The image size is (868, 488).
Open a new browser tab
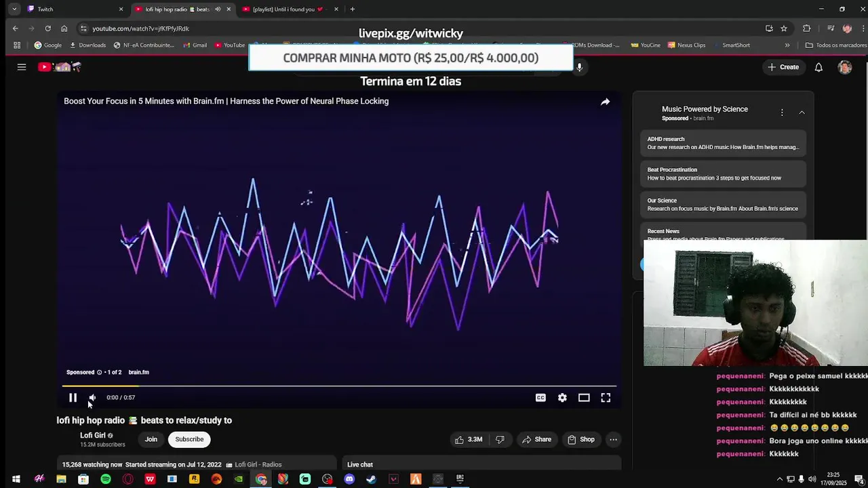click(x=352, y=9)
